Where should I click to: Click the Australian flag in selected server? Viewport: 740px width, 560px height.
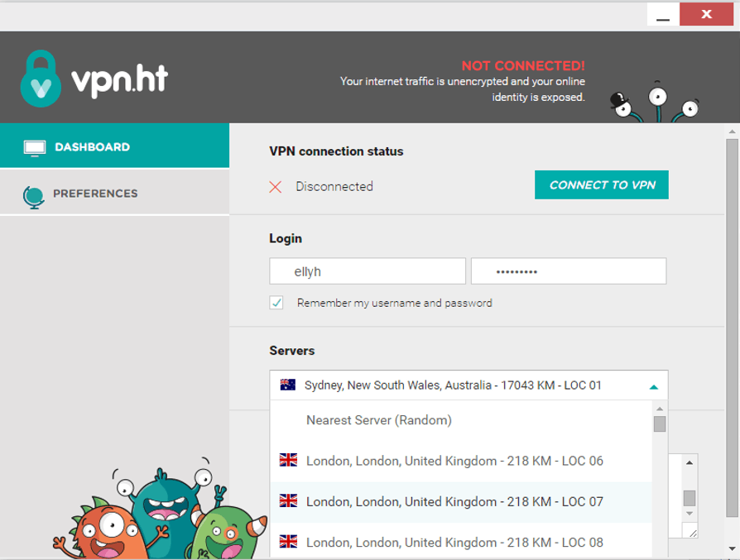click(x=287, y=385)
